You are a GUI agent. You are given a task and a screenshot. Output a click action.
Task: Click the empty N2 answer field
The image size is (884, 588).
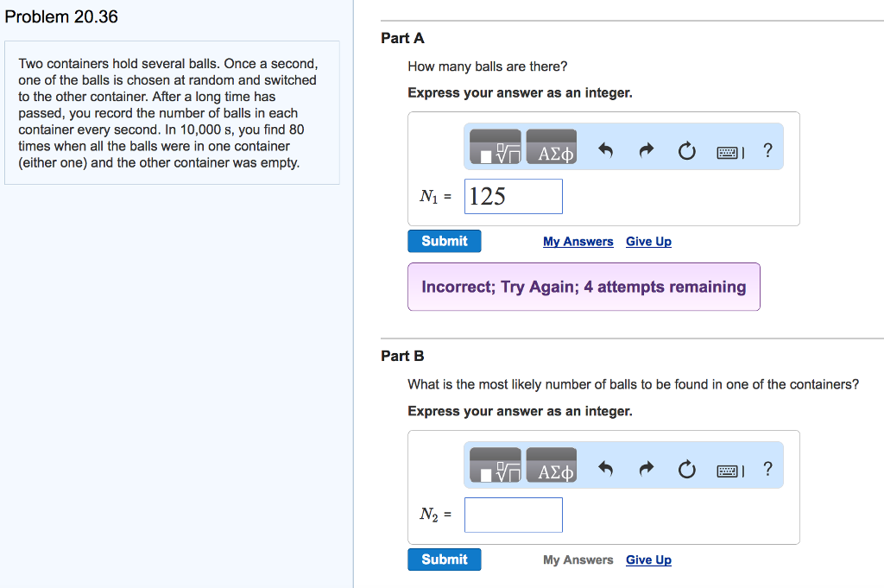[x=514, y=515]
